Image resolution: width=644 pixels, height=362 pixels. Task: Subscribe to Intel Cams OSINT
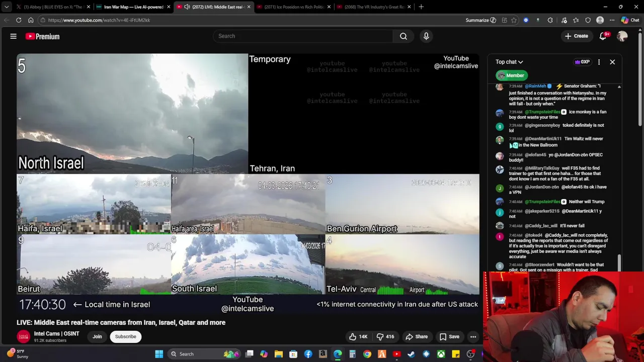tap(125, 337)
